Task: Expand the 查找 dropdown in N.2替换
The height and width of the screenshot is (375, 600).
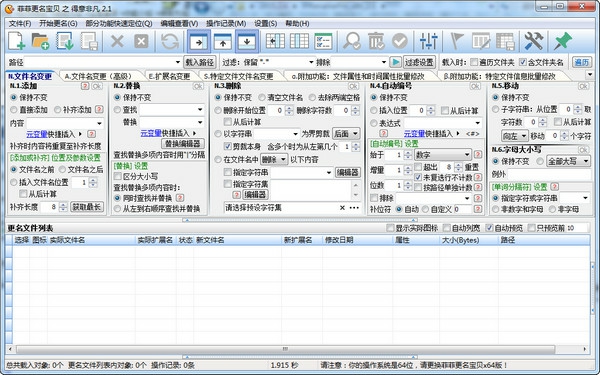Action: click(200, 110)
